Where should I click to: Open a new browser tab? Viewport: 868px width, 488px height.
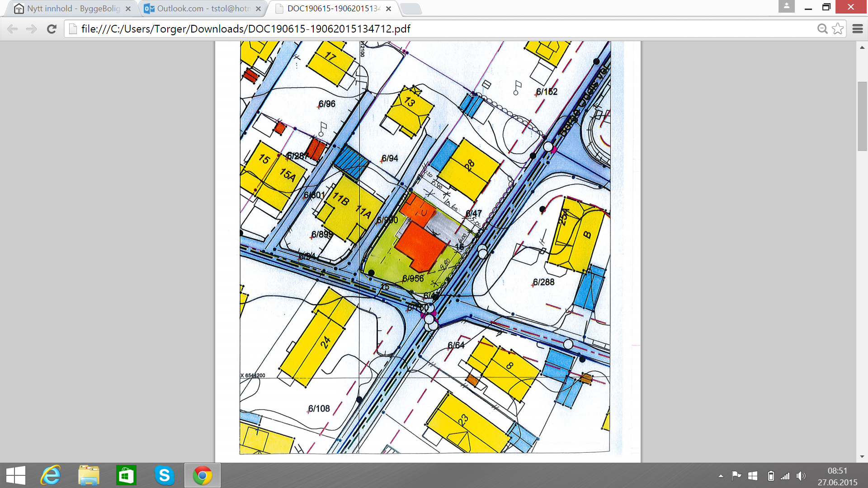click(x=410, y=9)
